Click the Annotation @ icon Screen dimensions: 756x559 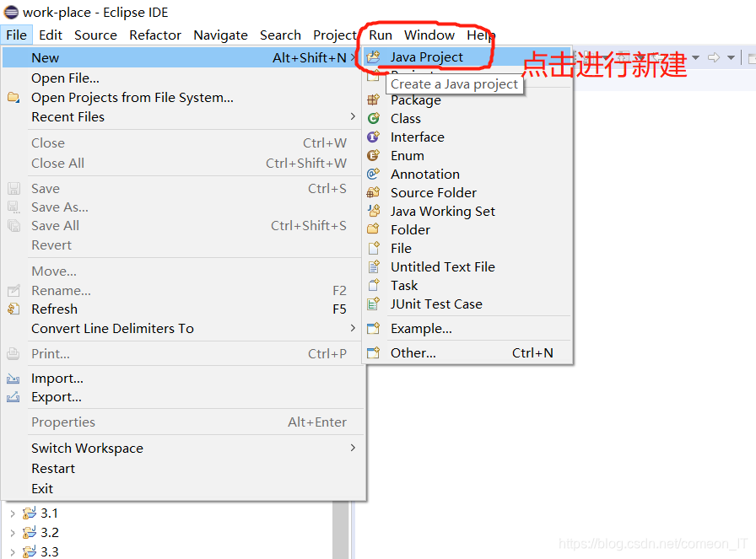click(373, 174)
